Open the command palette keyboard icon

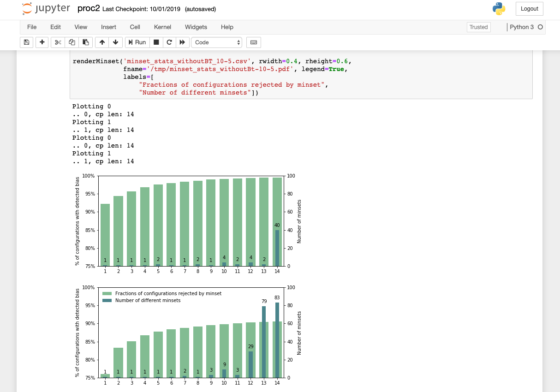click(253, 42)
